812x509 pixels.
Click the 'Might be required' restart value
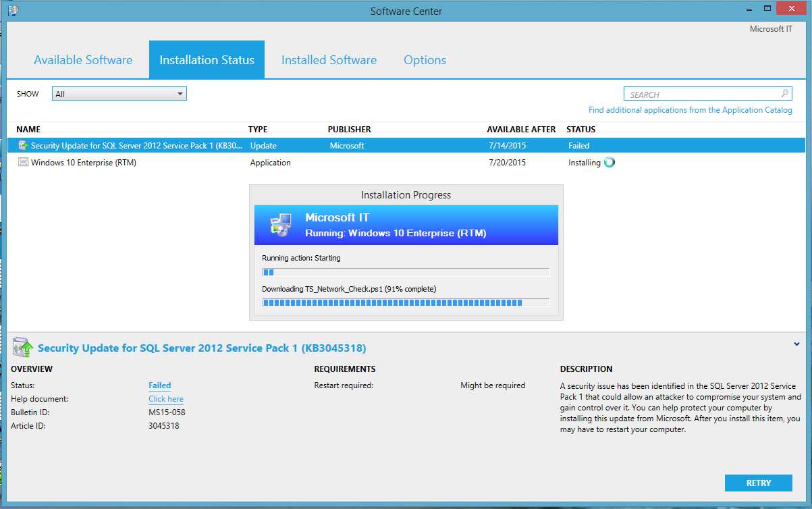(493, 385)
